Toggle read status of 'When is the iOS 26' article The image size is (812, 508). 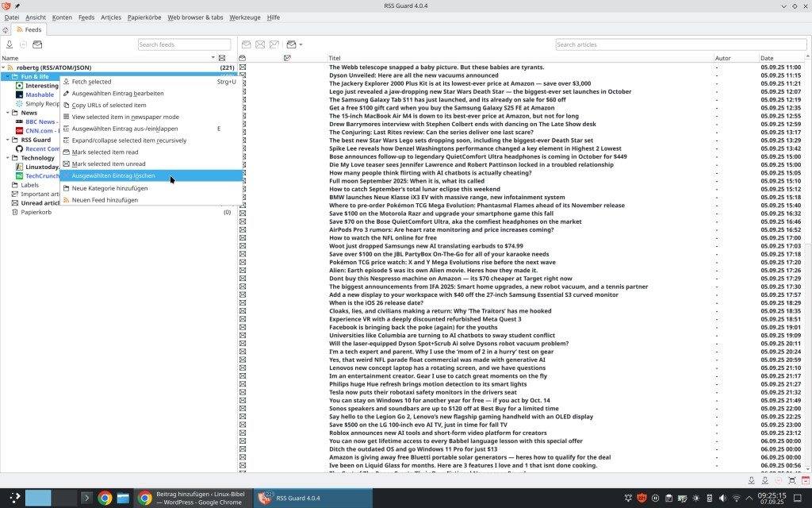(243, 302)
